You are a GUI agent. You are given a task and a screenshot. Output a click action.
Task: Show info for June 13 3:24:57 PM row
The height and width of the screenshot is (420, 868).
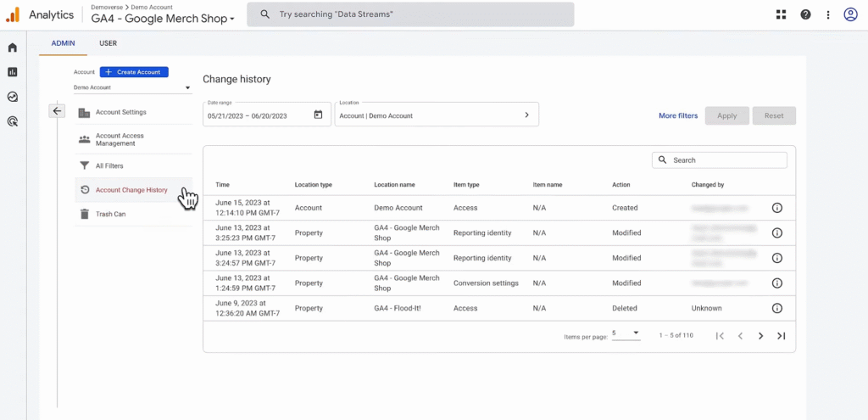coord(776,258)
